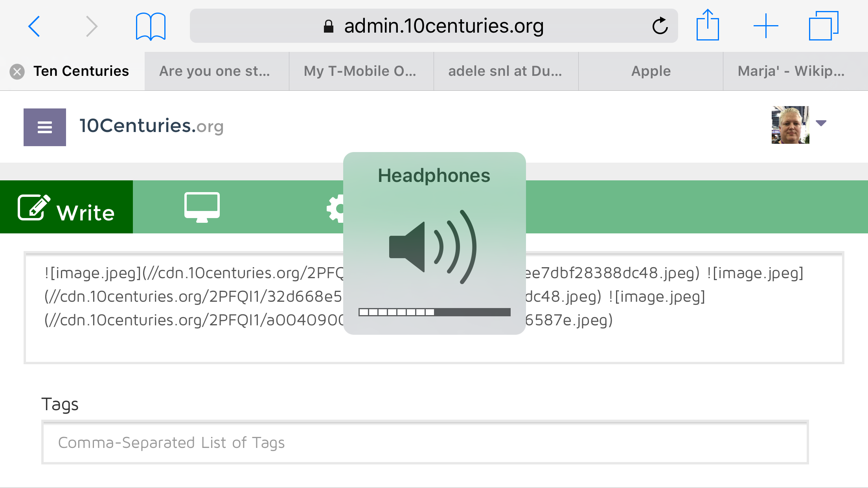This screenshot has width=868, height=488.
Task: Expand the profile dropdown arrow
Action: tap(821, 123)
